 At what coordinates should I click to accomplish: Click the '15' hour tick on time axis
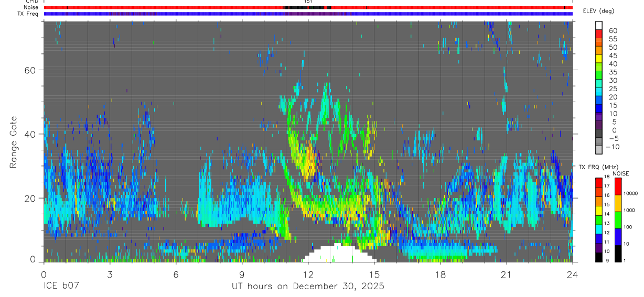click(374, 274)
